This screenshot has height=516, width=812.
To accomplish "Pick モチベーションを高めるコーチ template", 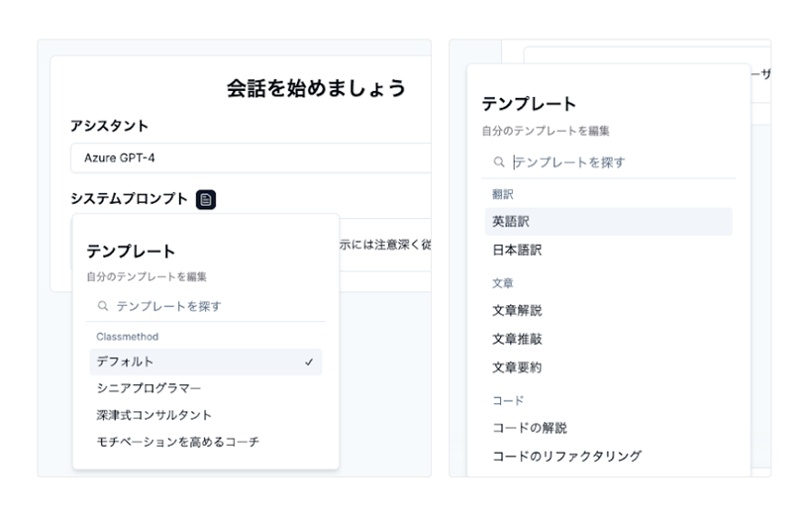I will point(178,442).
